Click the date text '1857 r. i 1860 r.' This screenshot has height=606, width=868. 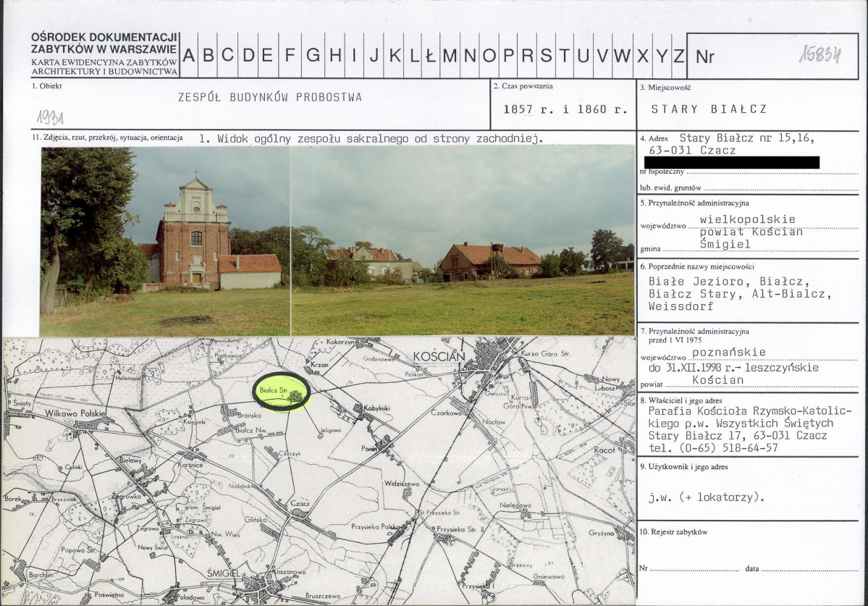(x=565, y=109)
